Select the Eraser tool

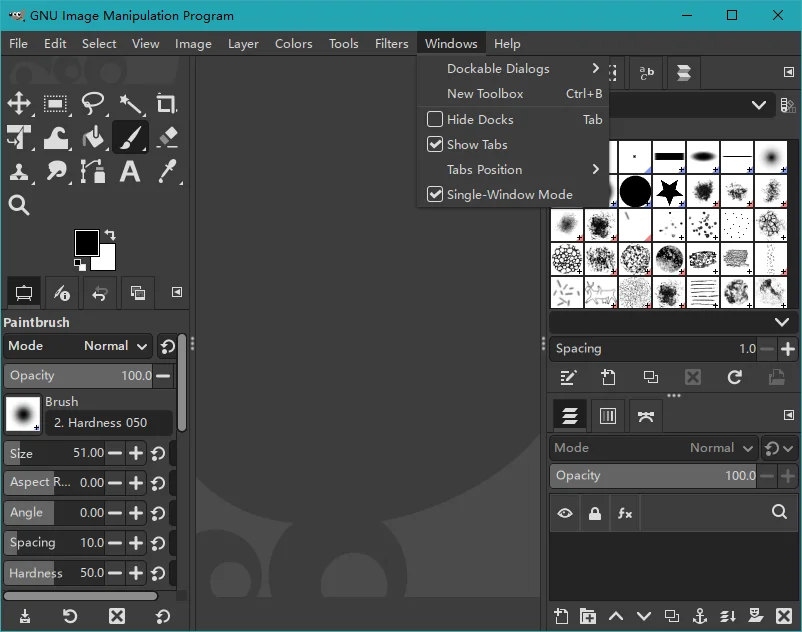tap(167, 137)
